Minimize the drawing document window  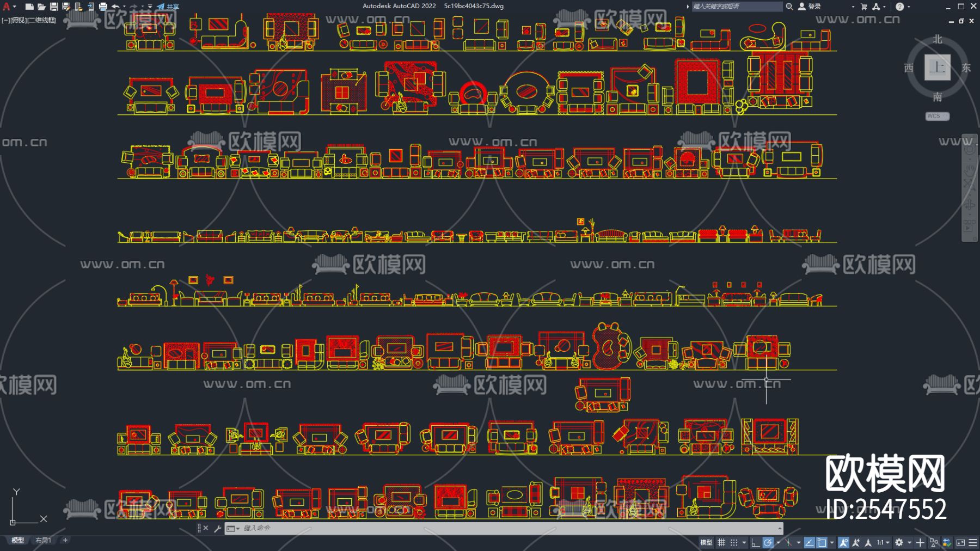(x=951, y=21)
